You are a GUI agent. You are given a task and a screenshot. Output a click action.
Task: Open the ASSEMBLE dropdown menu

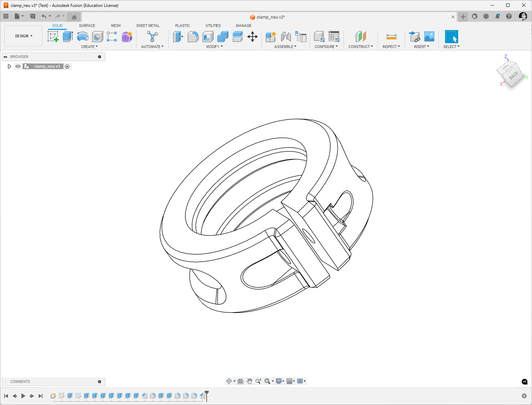(285, 47)
